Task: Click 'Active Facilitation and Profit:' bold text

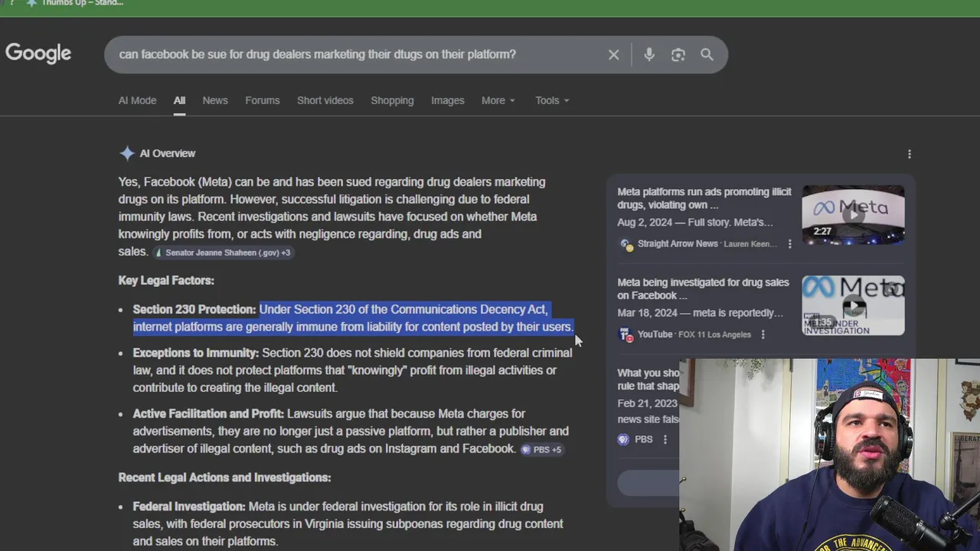Action: pos(208,414)
